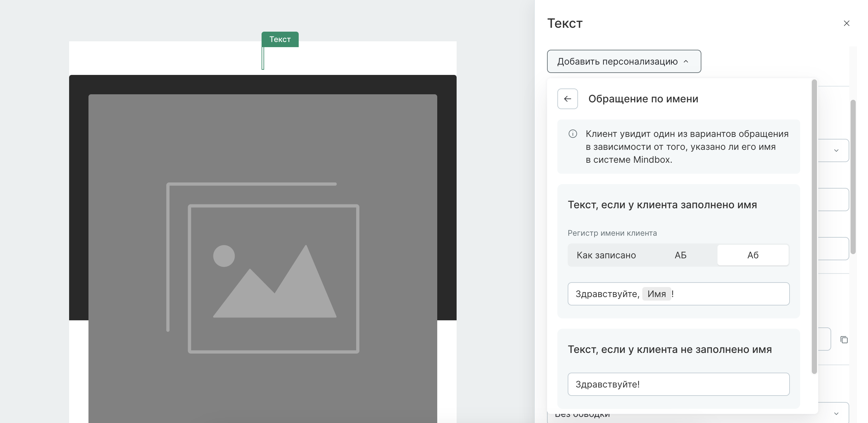Click the copy icon beside the field
The width and height of the screenshot is (868, 423).
click(844, 339)
